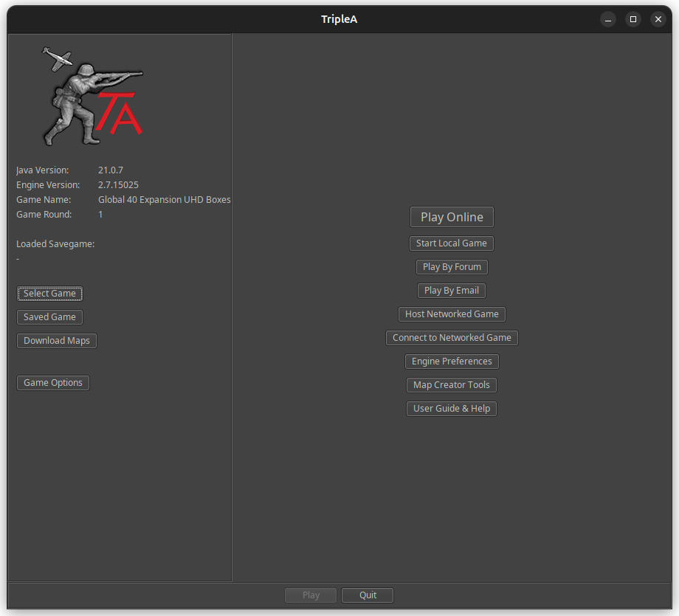The height and width of the screenshot is (616, 679).
Task: Open the Download Maps window
Action: [x=56, y=340]
